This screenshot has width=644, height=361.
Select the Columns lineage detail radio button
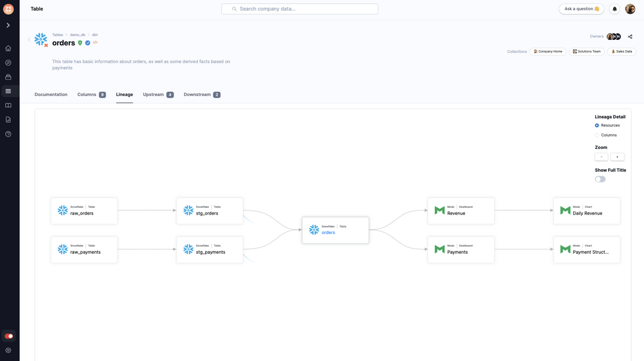pos(597,135)
